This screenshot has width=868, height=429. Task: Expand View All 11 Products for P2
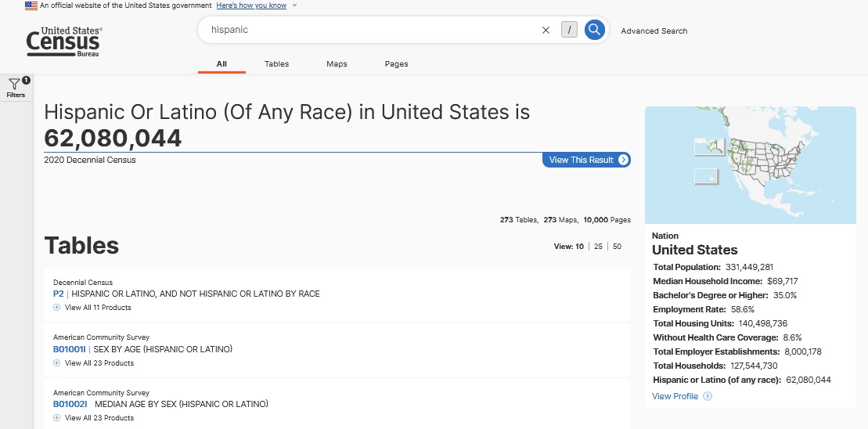(92, 307)
